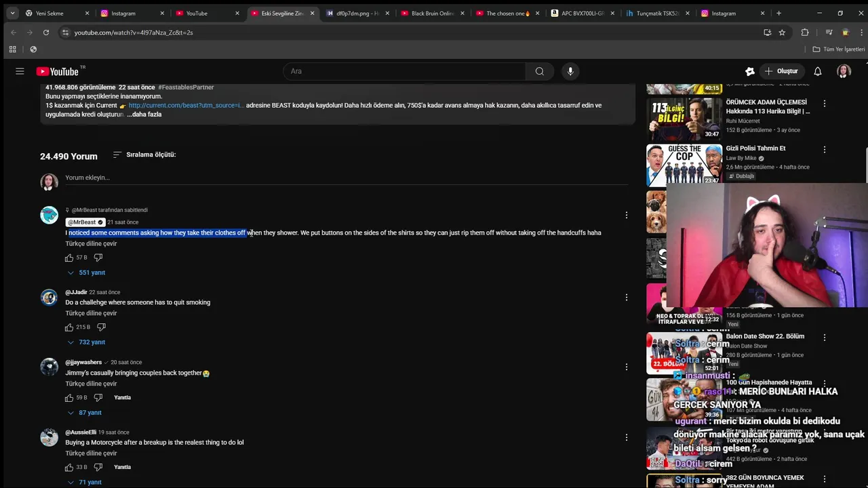
Task: Translate the MrBeast comment to Turkish
Action: (x=91, y=244)
